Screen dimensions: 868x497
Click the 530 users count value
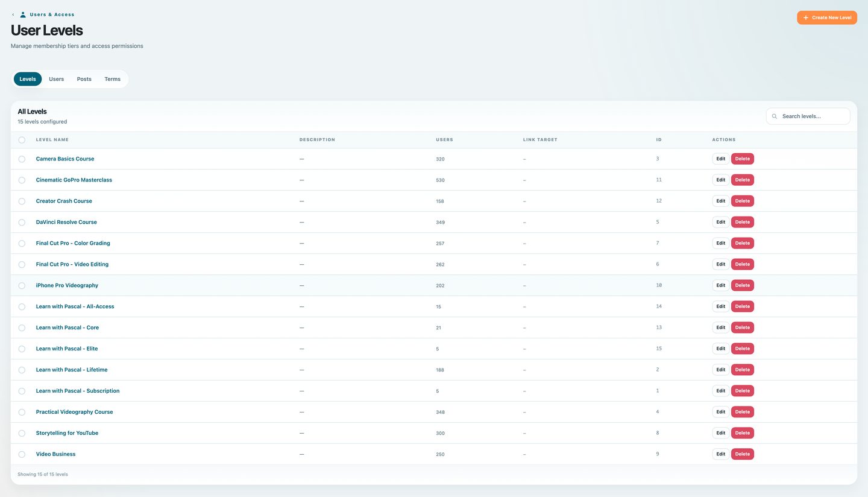pyautogui.click(x=440, y=180)
